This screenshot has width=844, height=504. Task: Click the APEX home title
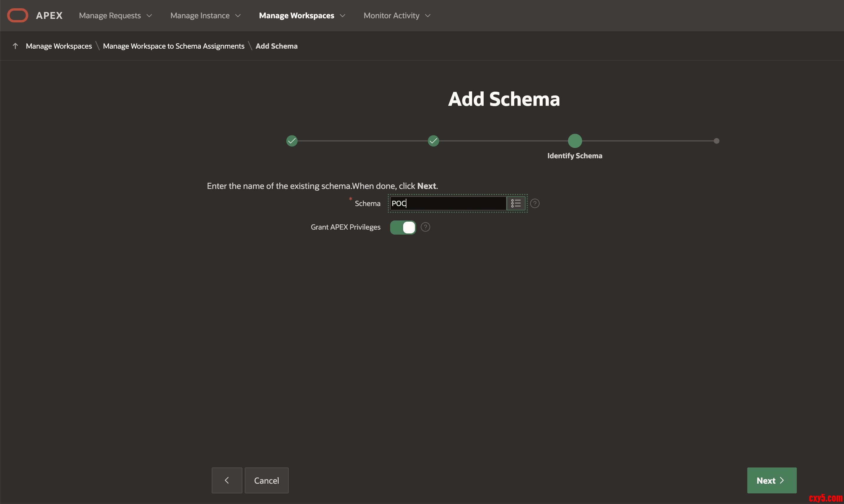pos(49,16)
